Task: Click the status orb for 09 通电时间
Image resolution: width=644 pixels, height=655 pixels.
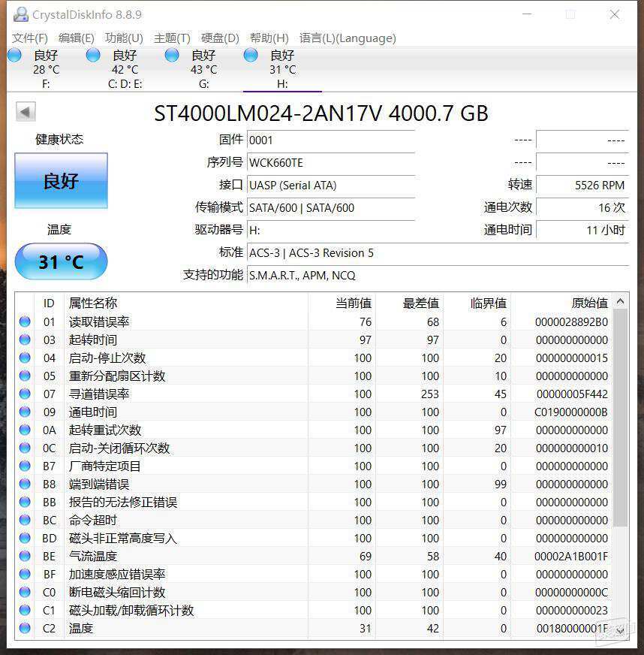Action: pos(25,412)
